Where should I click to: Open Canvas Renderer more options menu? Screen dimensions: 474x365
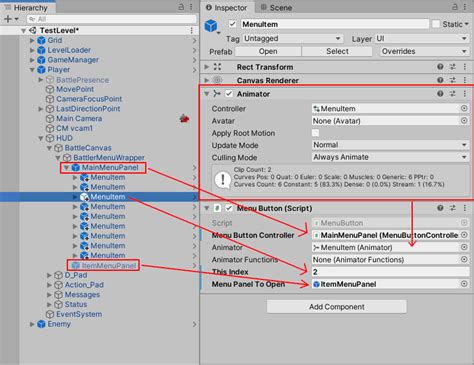click(x=465, y=80)
